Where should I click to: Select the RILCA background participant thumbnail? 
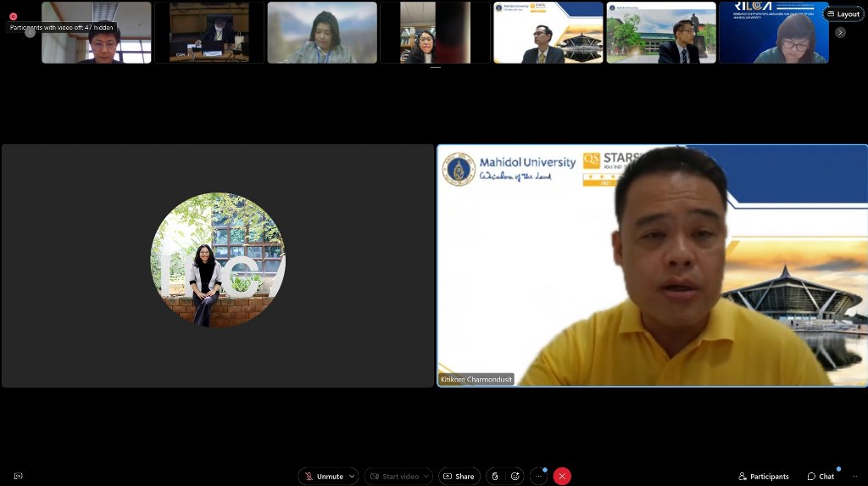click(773, 33)
